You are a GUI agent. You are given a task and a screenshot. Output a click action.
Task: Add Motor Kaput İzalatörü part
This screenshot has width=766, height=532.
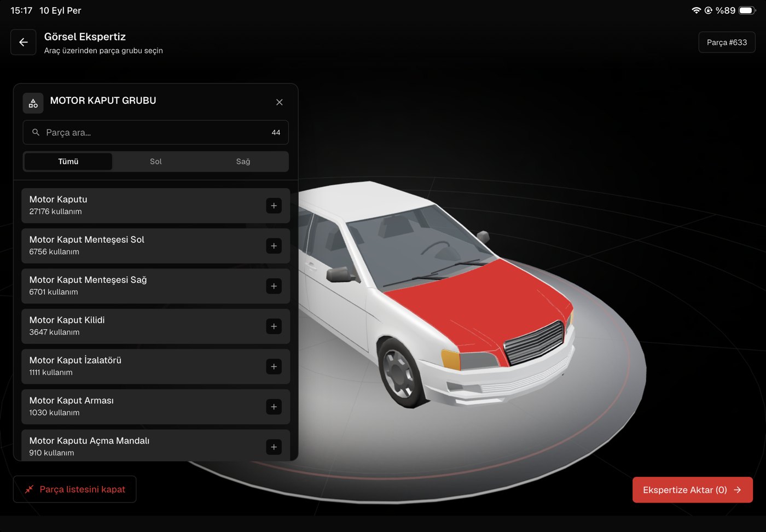274,366
